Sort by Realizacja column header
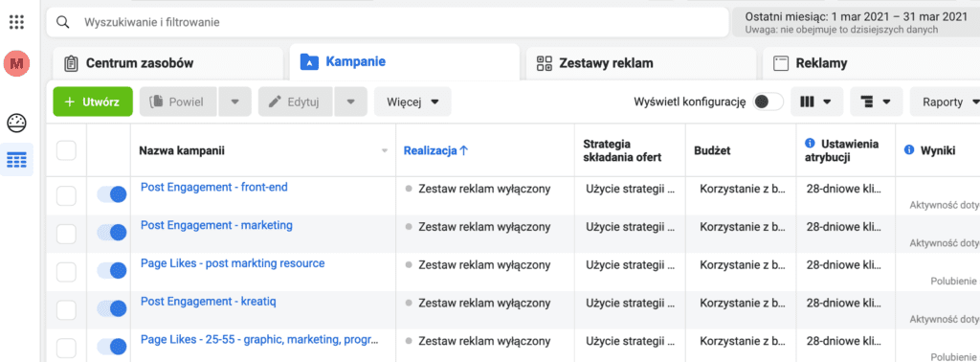The image size is (980, 362). pyautogui.click(x=435, y=150)
